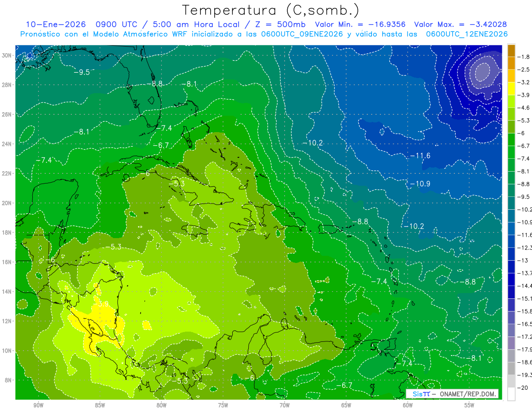Click the '30N' latitude axis label
The height and width of the screenshot is (411, 532).
[7, 55]
